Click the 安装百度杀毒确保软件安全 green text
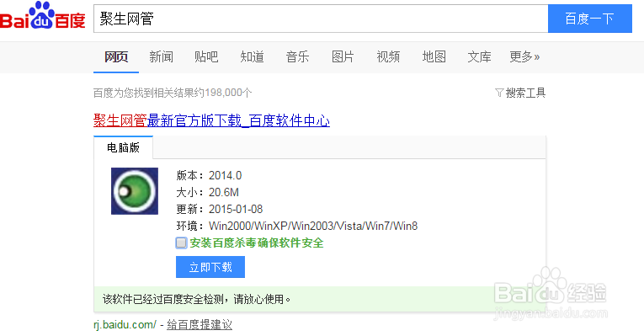Viewport: 644px width, 336px height. click(257, 243)
